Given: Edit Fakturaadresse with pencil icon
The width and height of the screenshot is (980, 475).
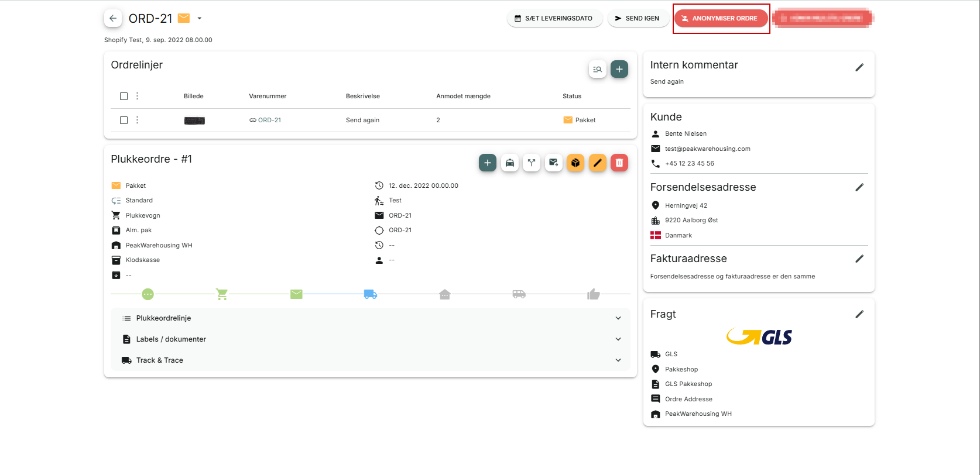Looking at the screenshot, I should click(x=859, y=259).
